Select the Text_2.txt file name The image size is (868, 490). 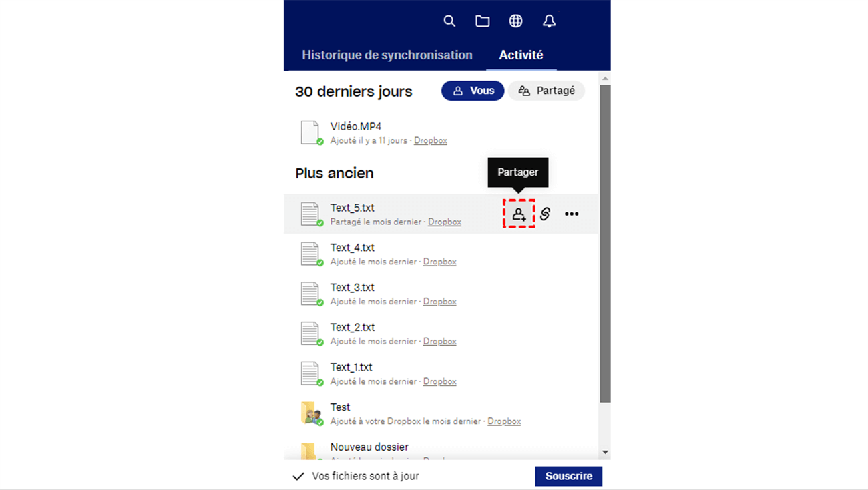click(353, 327)
